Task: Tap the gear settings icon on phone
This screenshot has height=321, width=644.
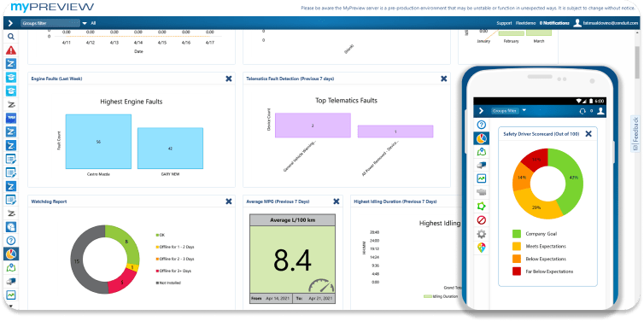Action: tap(482, 234)
